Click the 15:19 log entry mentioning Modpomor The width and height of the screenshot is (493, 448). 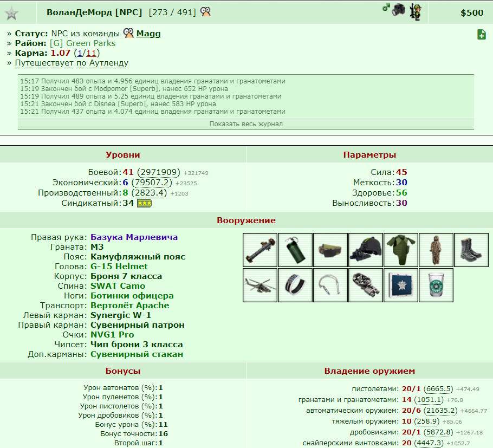124,89
